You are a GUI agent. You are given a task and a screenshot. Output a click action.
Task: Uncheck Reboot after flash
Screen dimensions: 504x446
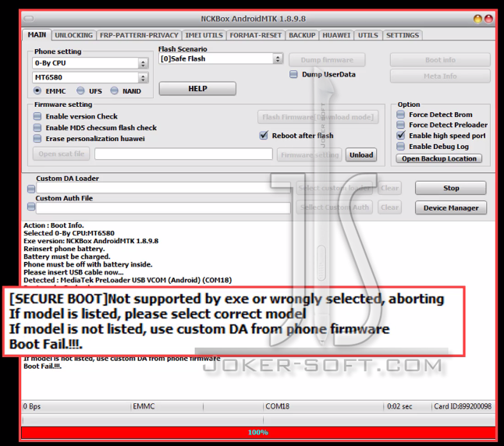click(x=264, y=135)
